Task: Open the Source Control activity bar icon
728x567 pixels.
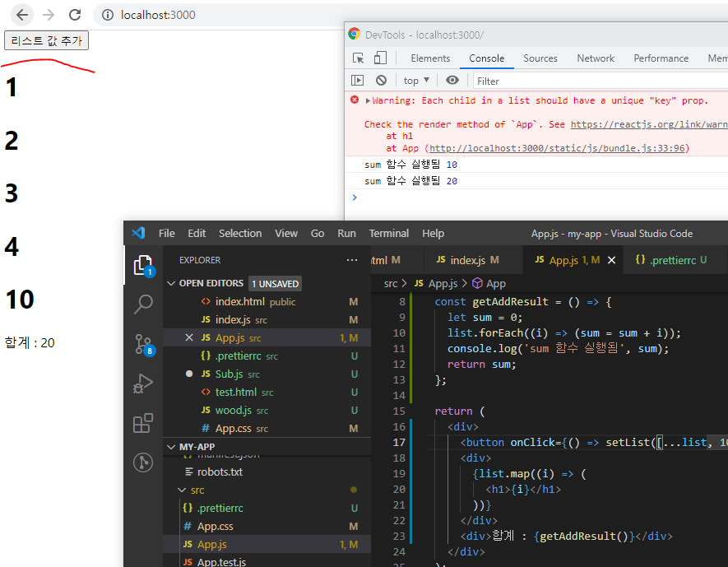Action: 143,345
